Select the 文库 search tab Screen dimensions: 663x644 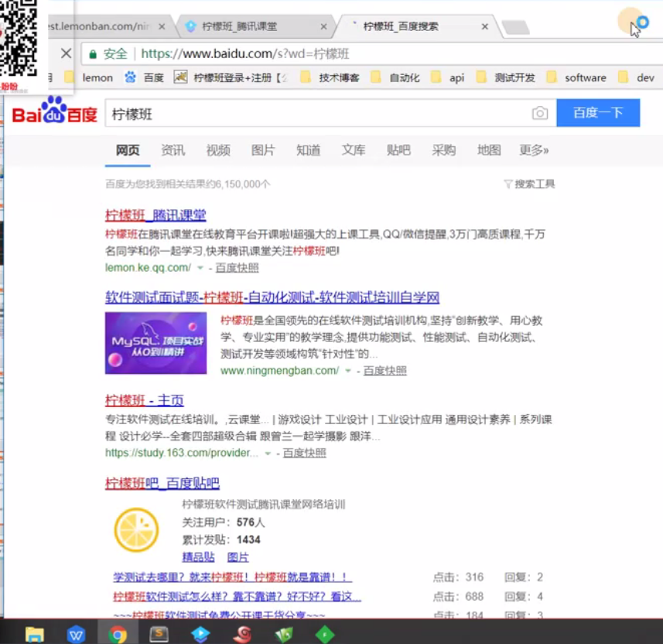pos(354,150)
